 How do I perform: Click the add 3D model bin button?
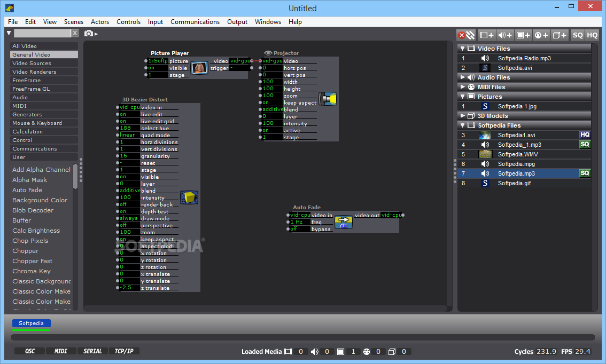(x=559, y=35)
